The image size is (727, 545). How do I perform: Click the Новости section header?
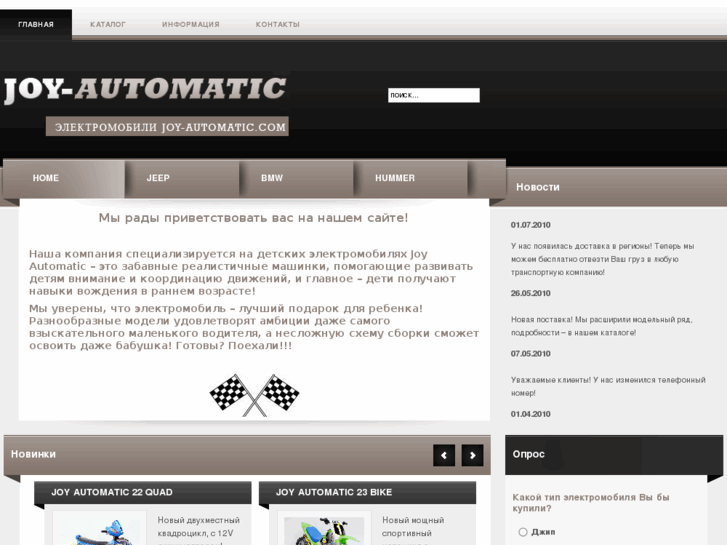click(538, 187)
